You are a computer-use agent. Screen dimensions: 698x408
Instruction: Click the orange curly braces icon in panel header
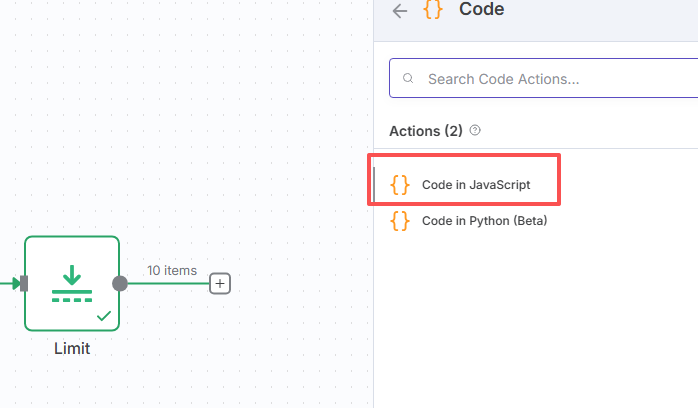[x=433, y=9]
